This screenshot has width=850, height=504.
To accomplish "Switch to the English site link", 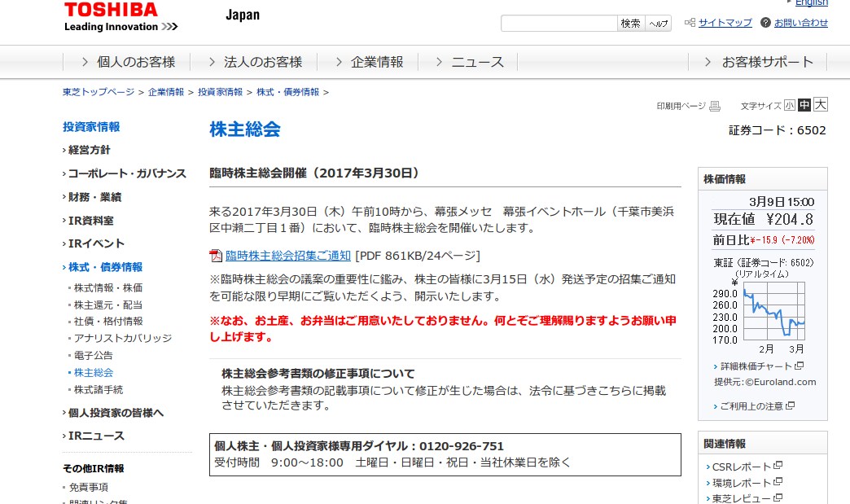I will (812, 2).
